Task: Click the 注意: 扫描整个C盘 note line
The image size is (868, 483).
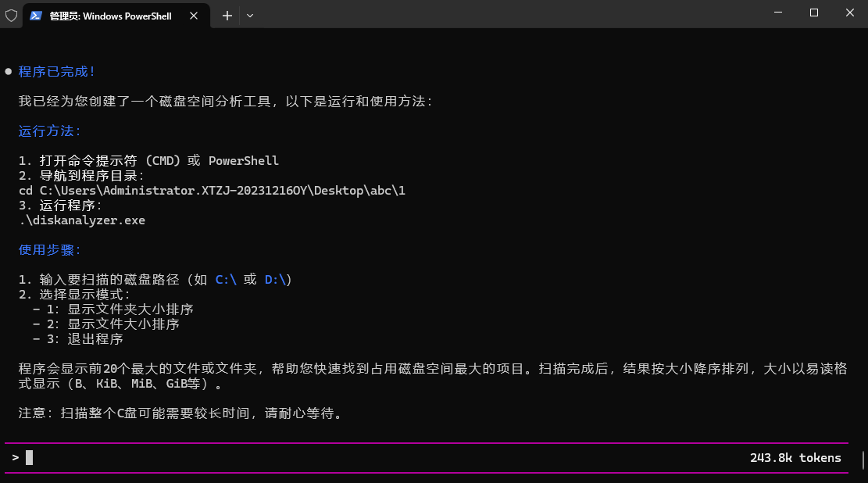Action: click(180, 413)
